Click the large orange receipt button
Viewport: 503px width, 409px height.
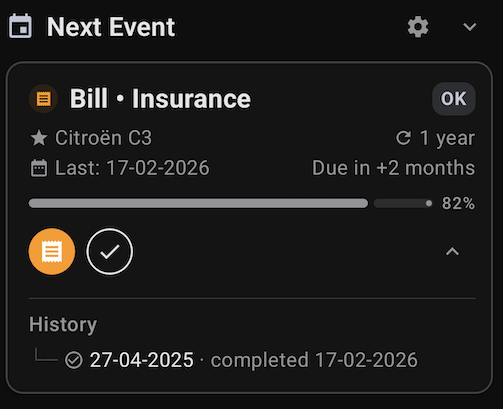point(52,252)
